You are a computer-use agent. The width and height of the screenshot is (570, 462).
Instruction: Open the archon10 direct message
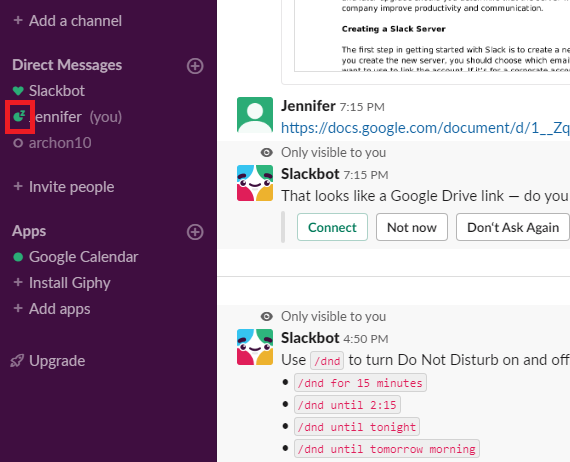60,143
